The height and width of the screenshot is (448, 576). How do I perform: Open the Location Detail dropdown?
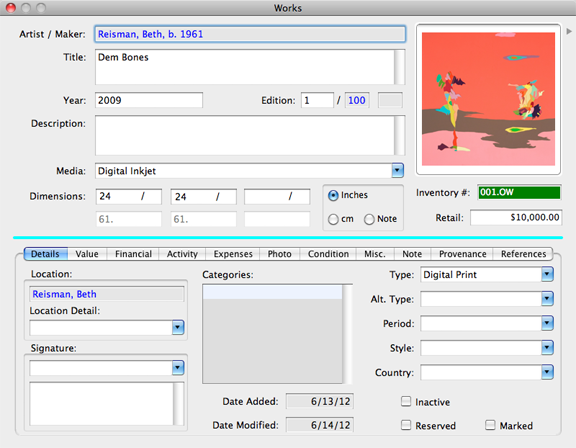point(178,327)
